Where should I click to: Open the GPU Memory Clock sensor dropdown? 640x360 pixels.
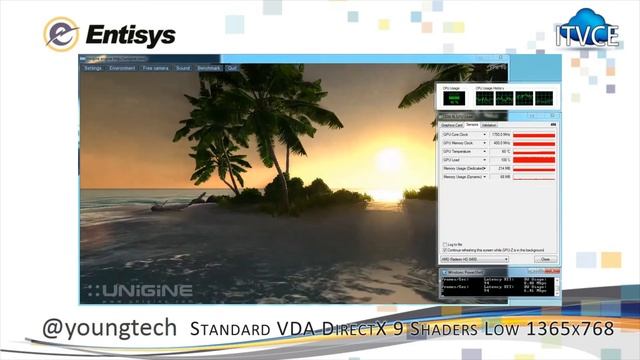point(484,143)
